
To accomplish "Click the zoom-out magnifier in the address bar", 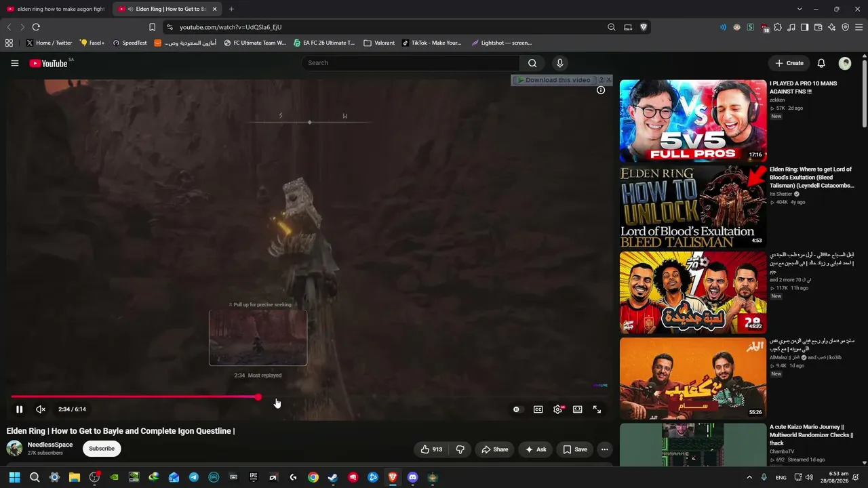I will point(612,27).
